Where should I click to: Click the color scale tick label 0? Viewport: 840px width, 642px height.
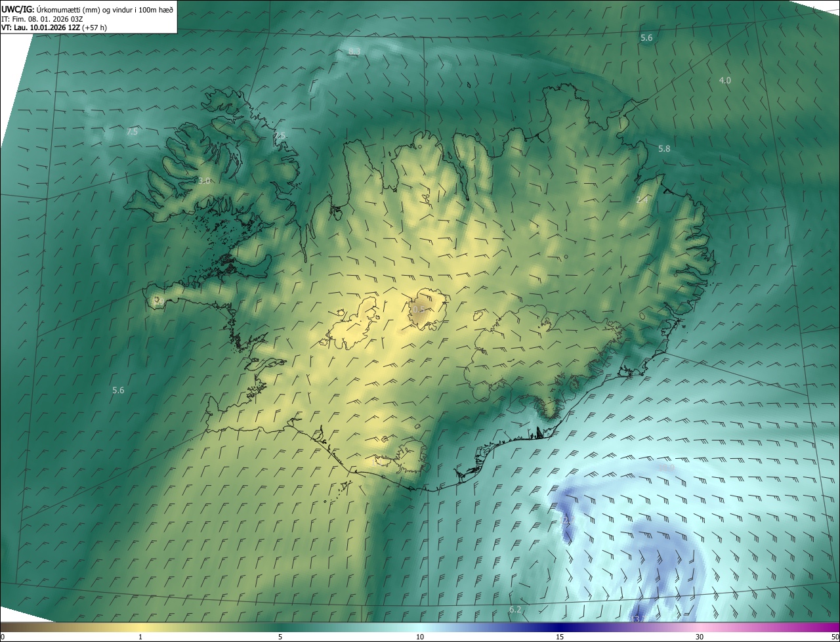coord(3,637)
